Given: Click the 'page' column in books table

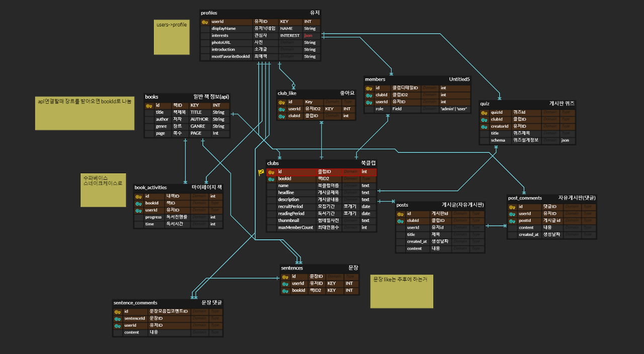Looking at the screenshot, I should click(x=163, y=133).
